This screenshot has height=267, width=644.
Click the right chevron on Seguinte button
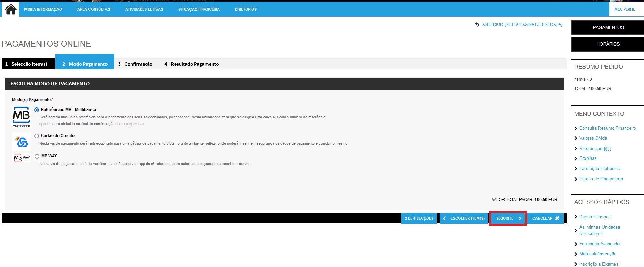520,218
